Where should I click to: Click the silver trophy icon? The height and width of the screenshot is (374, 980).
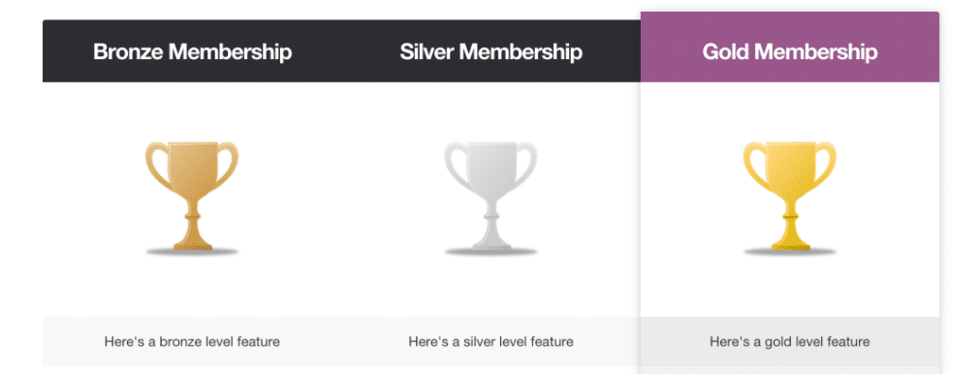click(x=490, y=198)
